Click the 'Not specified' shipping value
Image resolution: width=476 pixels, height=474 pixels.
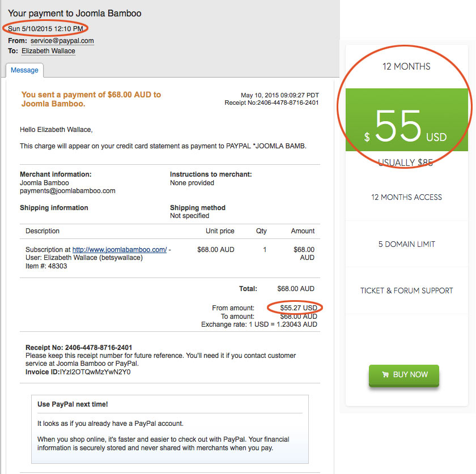pyautogui.click(x=189, y=216)
